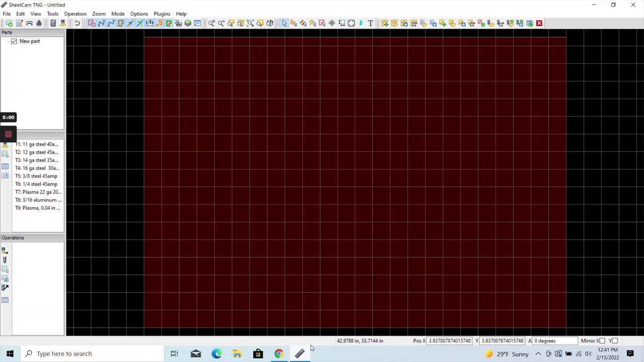
Task: Show hidden system tray icons
Action: [538, 354]
